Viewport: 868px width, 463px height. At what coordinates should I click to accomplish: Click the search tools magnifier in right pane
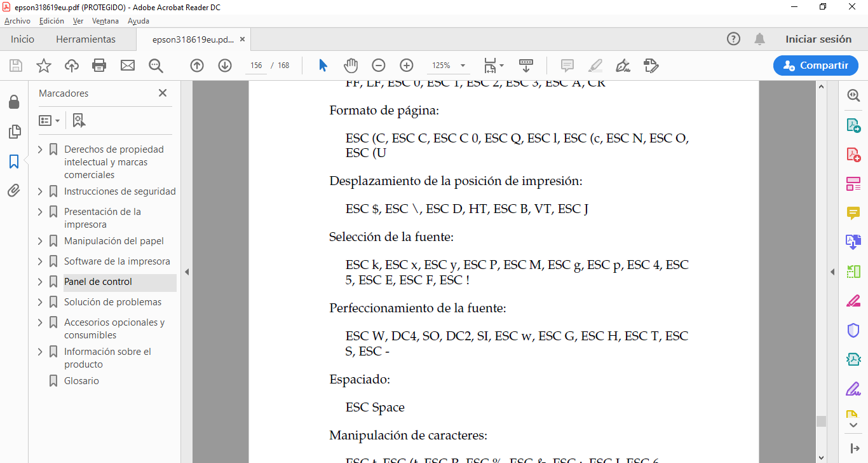(x=853, y=96)
